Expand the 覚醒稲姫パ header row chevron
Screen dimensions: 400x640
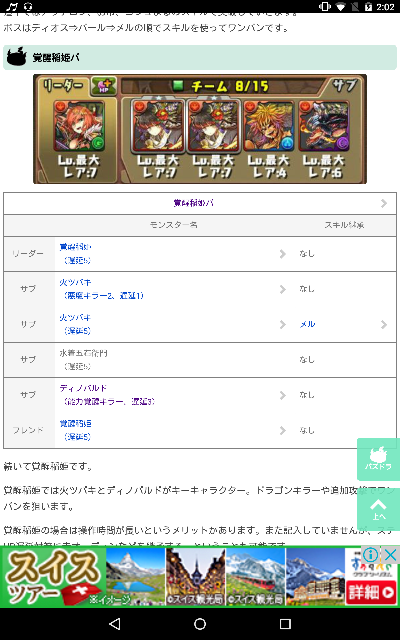pos(383,203)
